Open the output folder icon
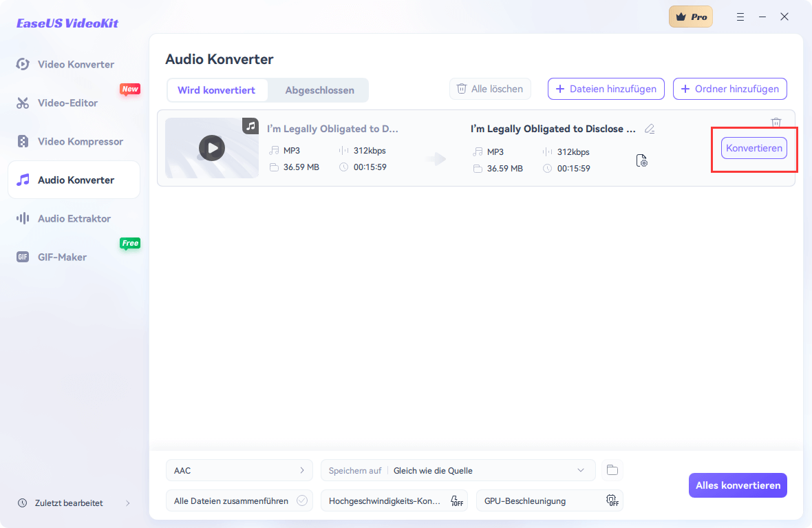This screenshot has width=812, height=528. tap(612, 470)
